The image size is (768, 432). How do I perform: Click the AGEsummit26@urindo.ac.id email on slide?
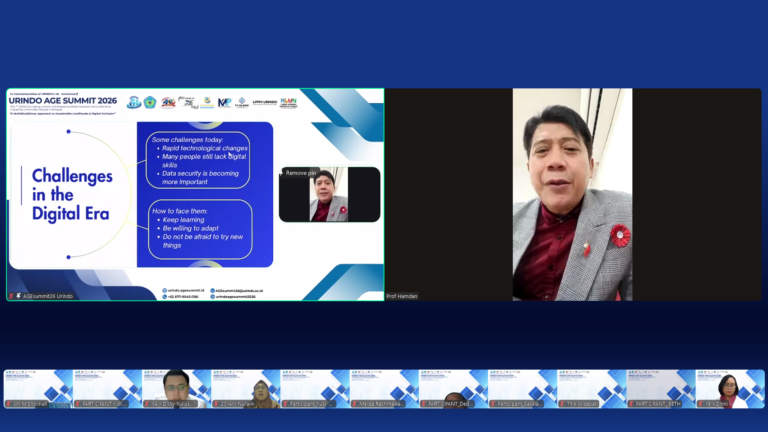[239, 290]
